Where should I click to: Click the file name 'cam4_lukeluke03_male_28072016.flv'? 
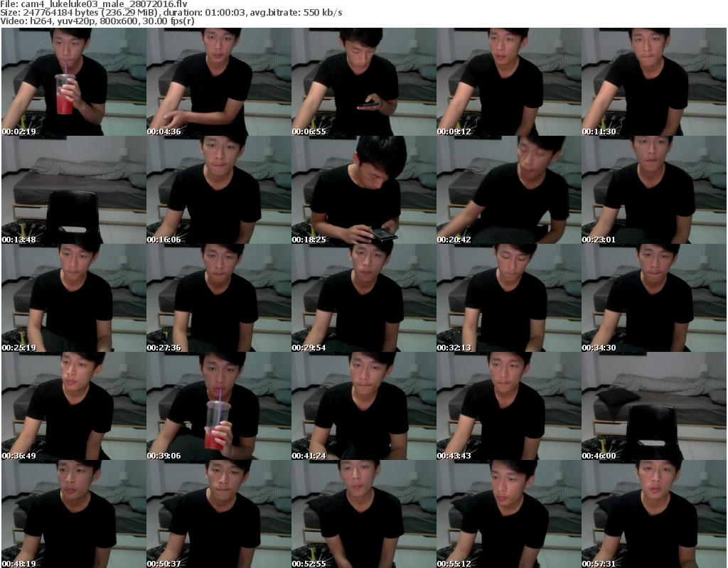click(105, 4)
